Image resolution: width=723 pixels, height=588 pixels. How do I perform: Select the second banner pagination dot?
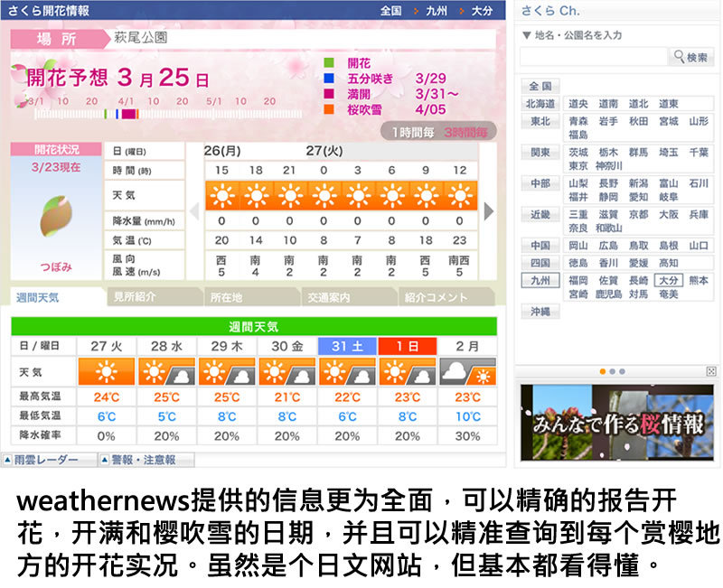[x=613, y=371]
